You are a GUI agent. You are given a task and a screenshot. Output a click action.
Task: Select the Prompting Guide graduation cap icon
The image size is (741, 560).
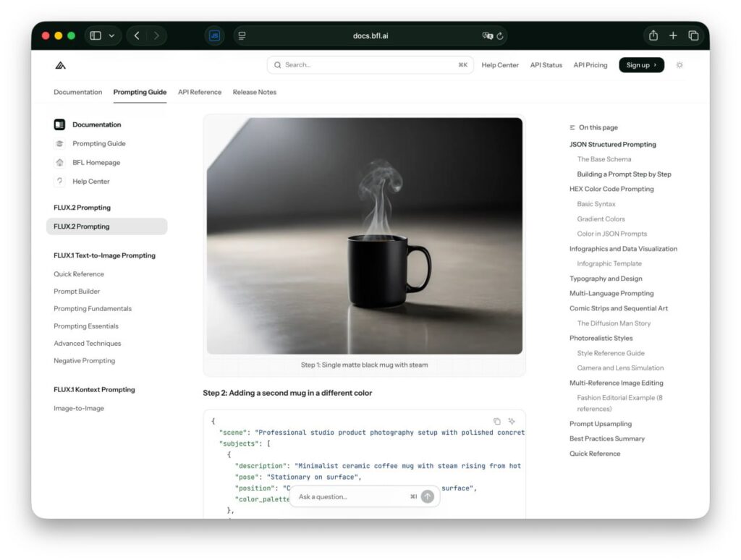(x=59, y=143)
